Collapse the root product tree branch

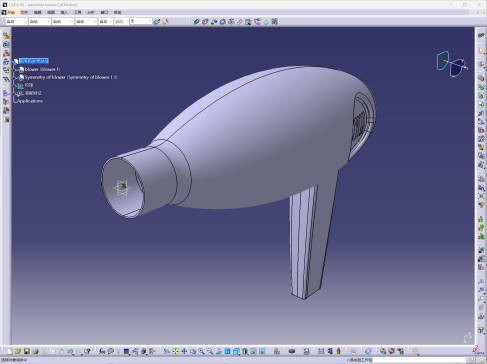[14, 61]
